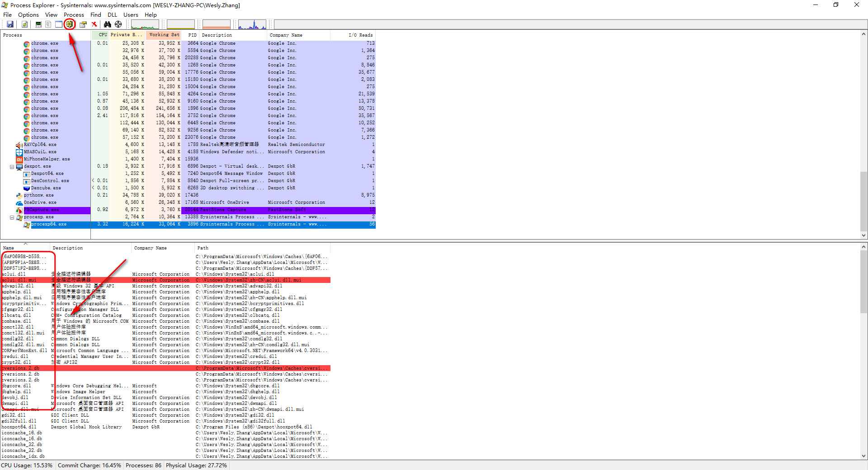Sort by the Process column header
Image resolution: width=868 pixels, height=470 pixels.
tap(45, 35)
